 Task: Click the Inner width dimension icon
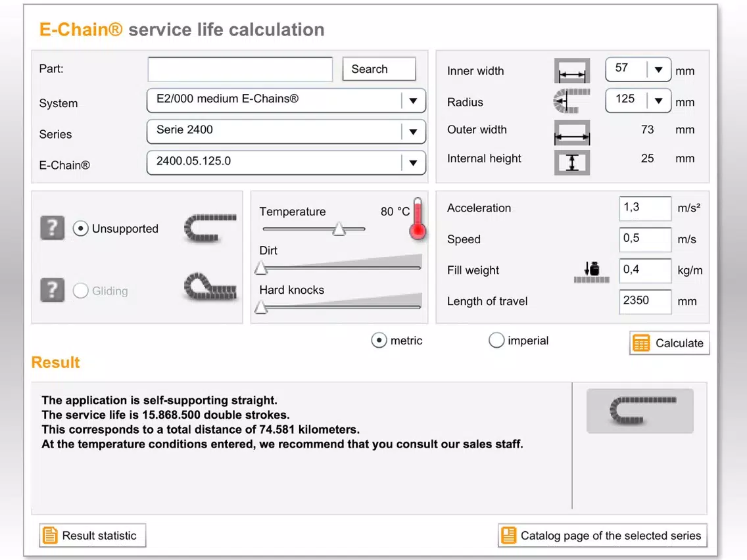(571, 71)
